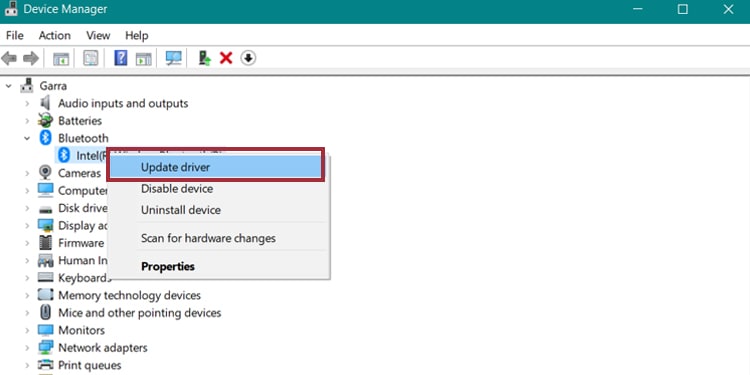Click the Firmware chip icon

(45, 243)
